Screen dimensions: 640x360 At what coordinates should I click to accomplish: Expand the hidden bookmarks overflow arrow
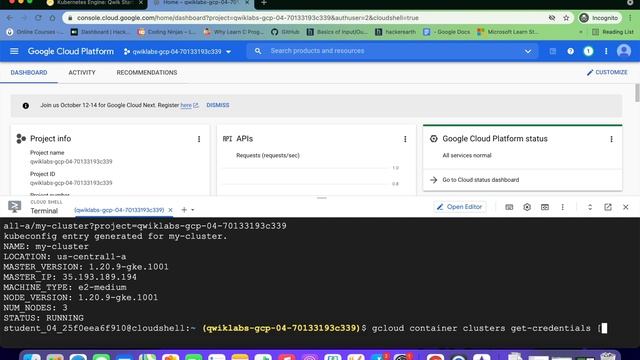(x=580, y=32)
